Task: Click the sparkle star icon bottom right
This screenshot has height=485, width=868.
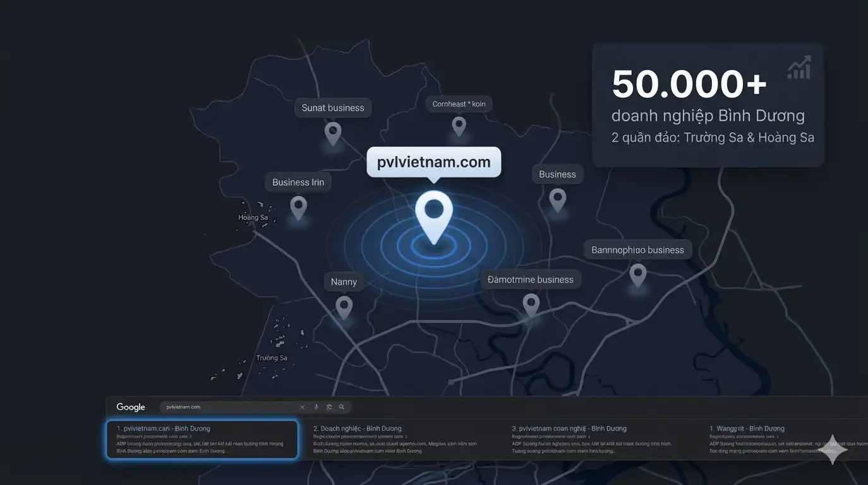Action: [833, 450]
